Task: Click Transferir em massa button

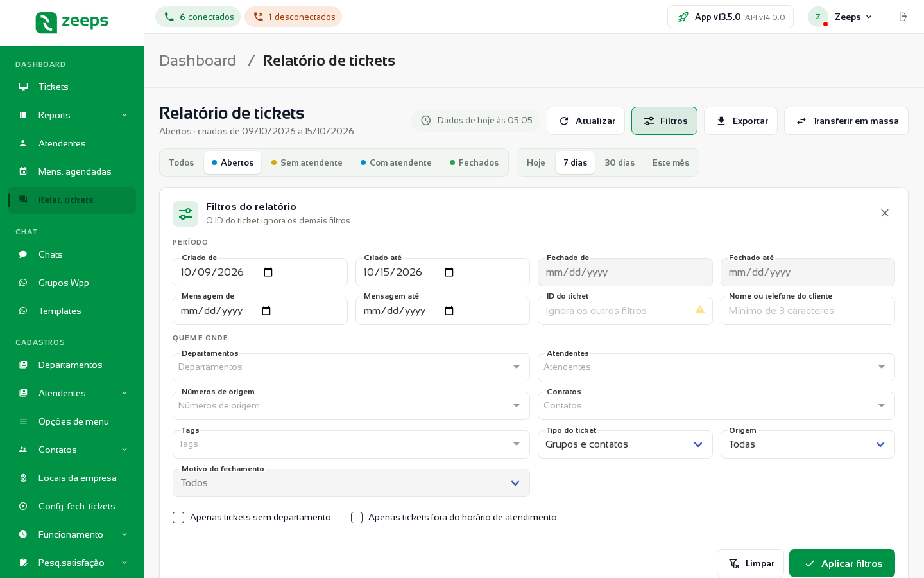Action: (846, 121)
